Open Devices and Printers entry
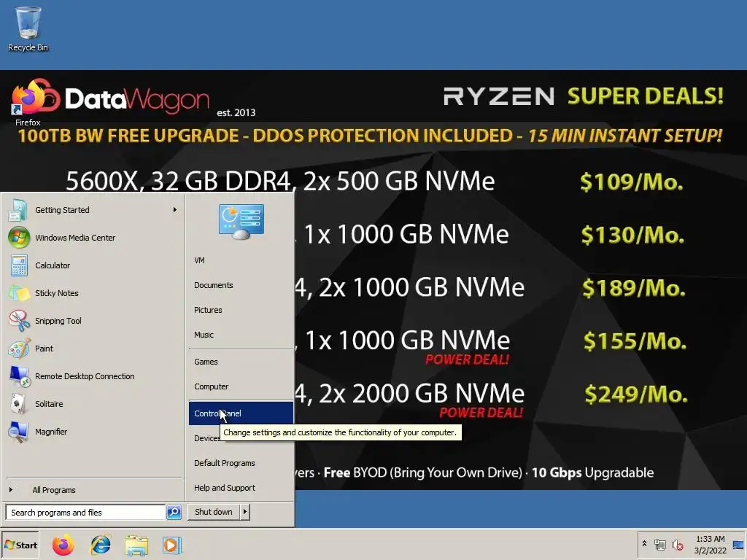The image size is (747, 560). click(205, 438)
